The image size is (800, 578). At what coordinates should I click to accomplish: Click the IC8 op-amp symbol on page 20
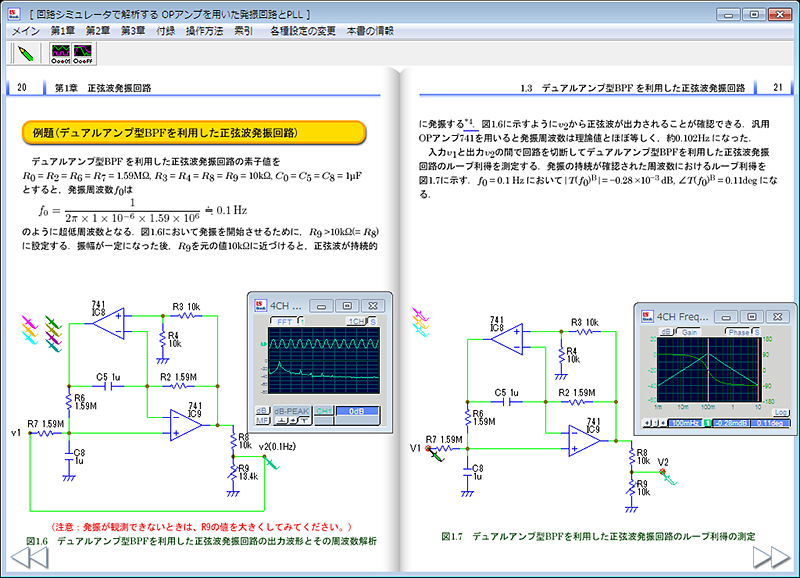click(109, 323)
